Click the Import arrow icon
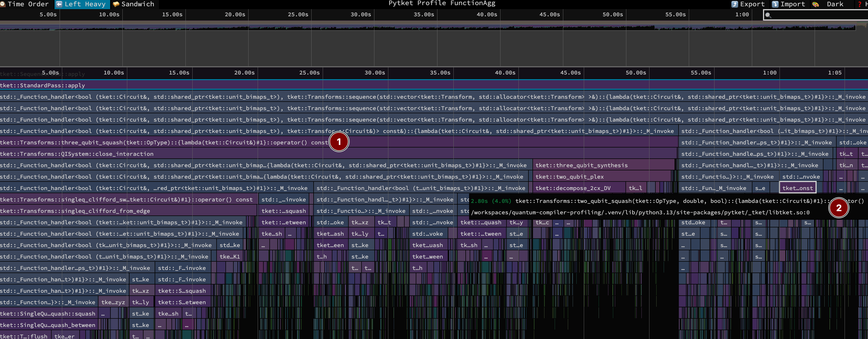868x339 pixels. [x=775, y=4]
